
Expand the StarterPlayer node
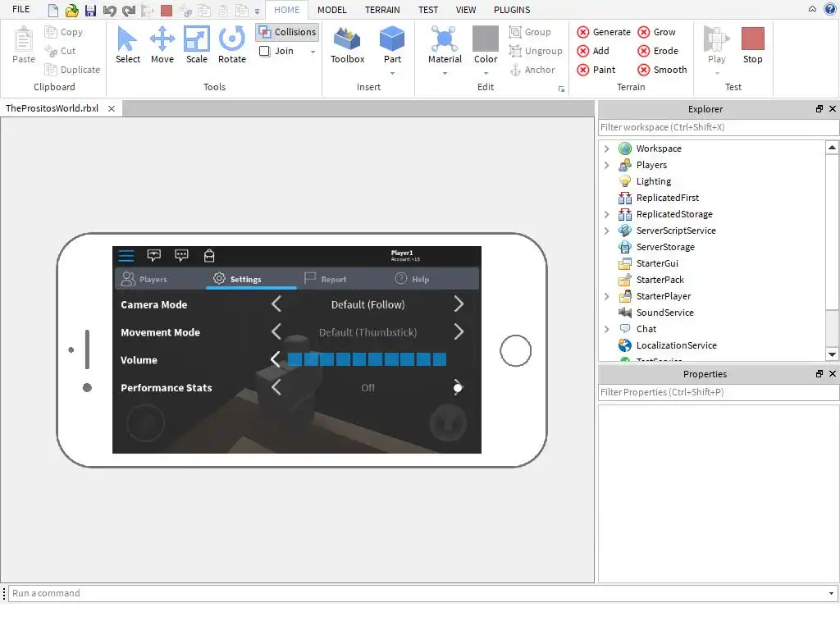click(x=606, y=296)
